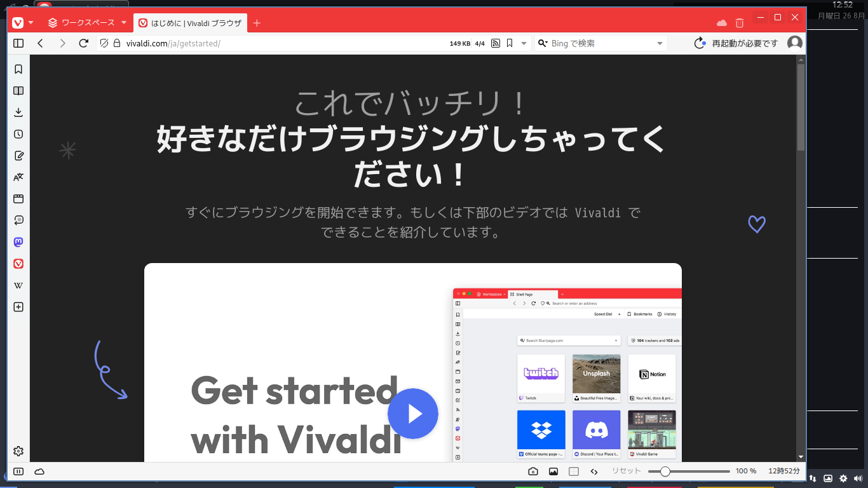Click the 100 % zoom level text
Viewport: 868px width, 488px height.
tap(746, 471)
